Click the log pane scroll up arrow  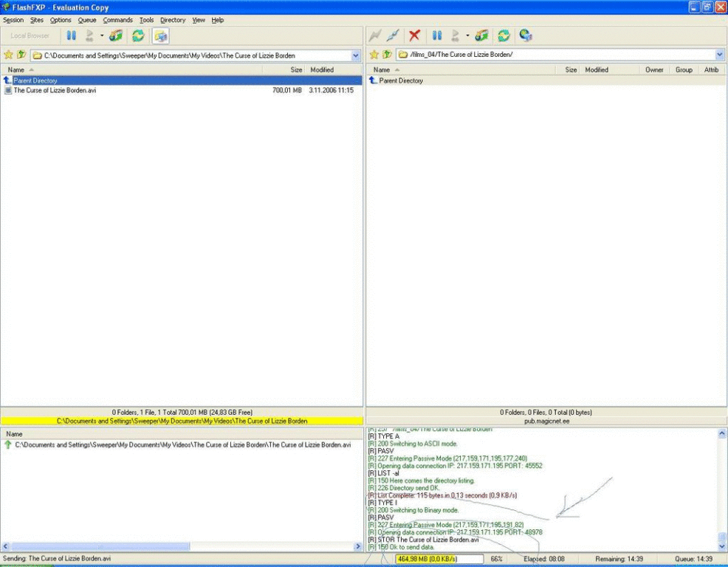[x=722, y=433]
